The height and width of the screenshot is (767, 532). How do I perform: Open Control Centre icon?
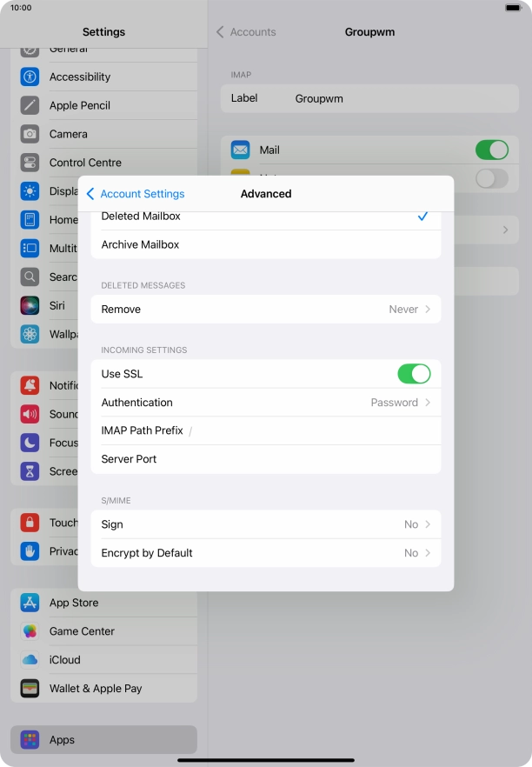(30, 163)
